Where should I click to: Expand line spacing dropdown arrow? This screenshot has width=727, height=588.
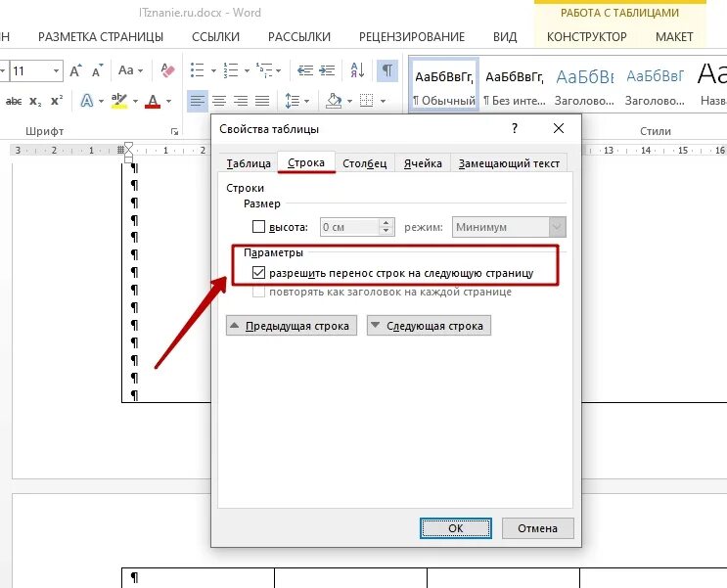click(306, 101)
